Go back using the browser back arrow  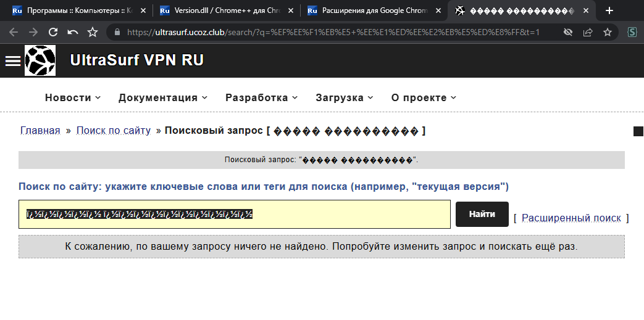click(14, 32)
